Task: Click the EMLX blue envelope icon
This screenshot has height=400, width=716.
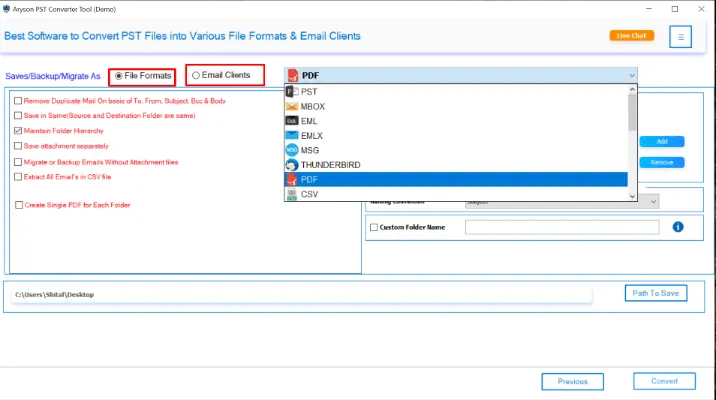Action: point(292,136)
